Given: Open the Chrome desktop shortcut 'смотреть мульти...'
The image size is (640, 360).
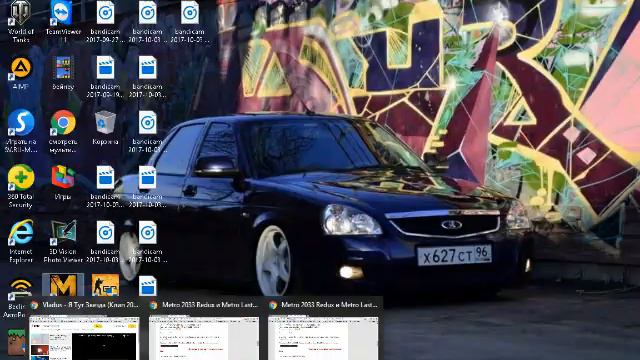Looking at the screenshot, I should tap(63, 131).
